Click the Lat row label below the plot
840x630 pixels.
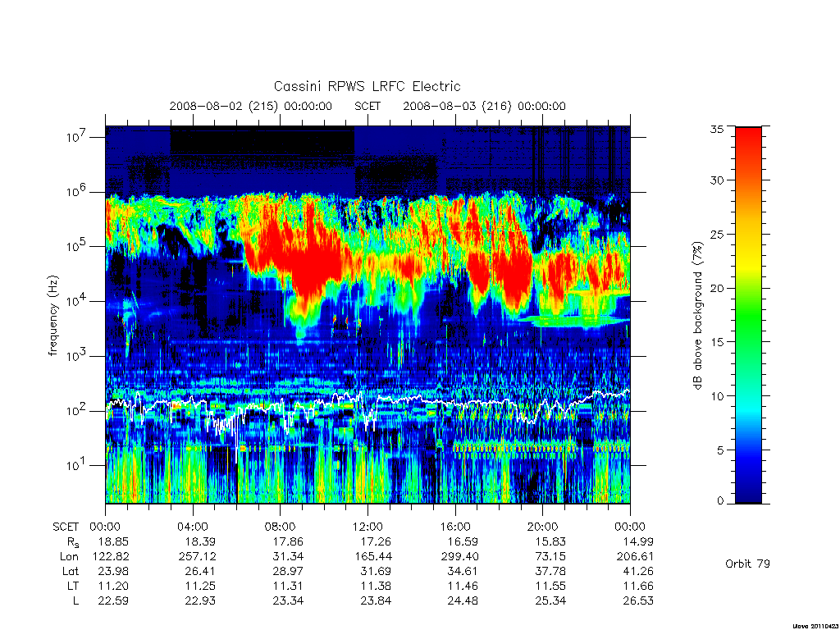click(71, 571)
